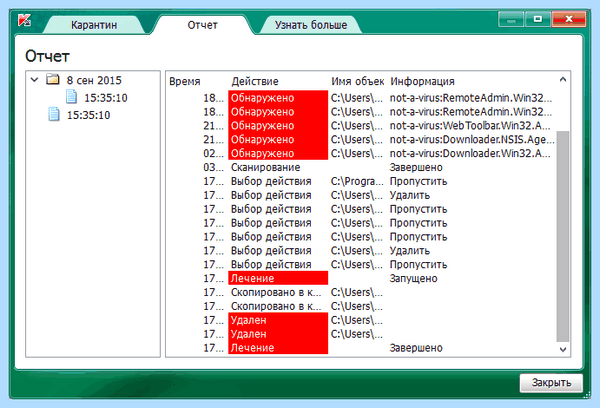Maximize the report window
Viewport: 600px width, 408px height.
point(538,19)
